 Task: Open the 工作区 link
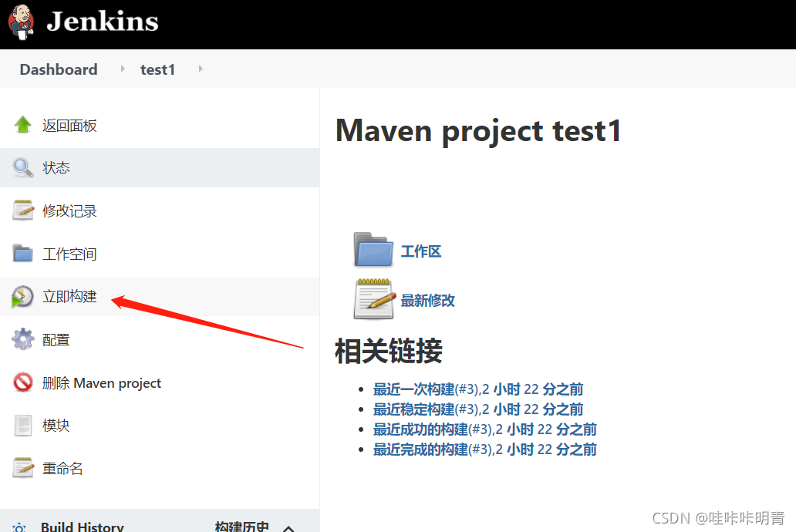[421, 251]
